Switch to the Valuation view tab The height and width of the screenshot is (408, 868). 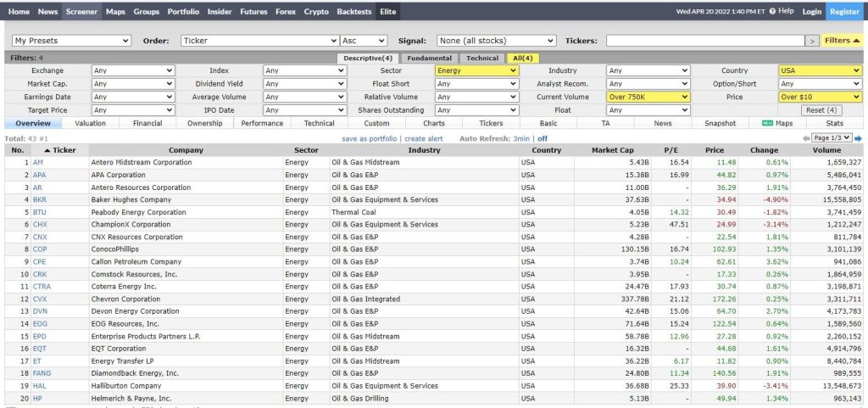[90, 124]
